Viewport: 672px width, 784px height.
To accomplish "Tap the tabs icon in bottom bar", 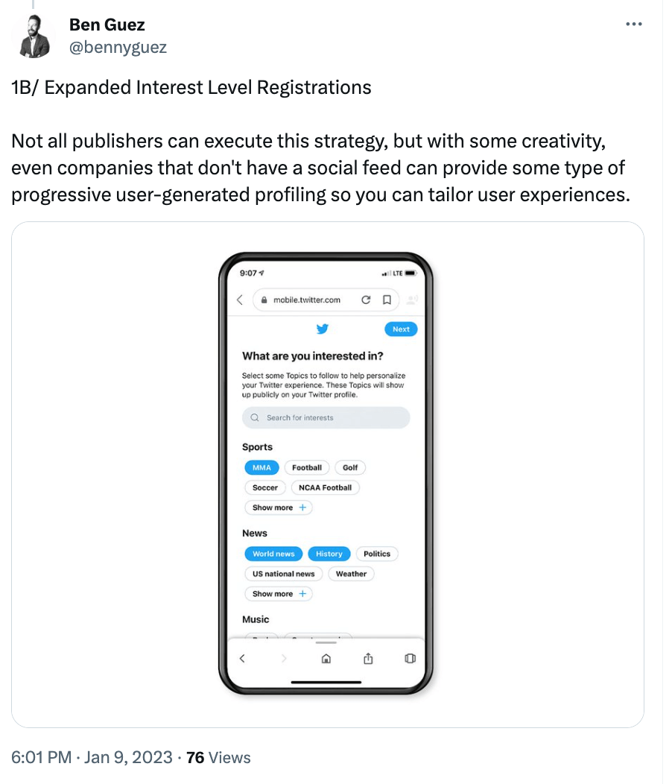I will (409, 659).
